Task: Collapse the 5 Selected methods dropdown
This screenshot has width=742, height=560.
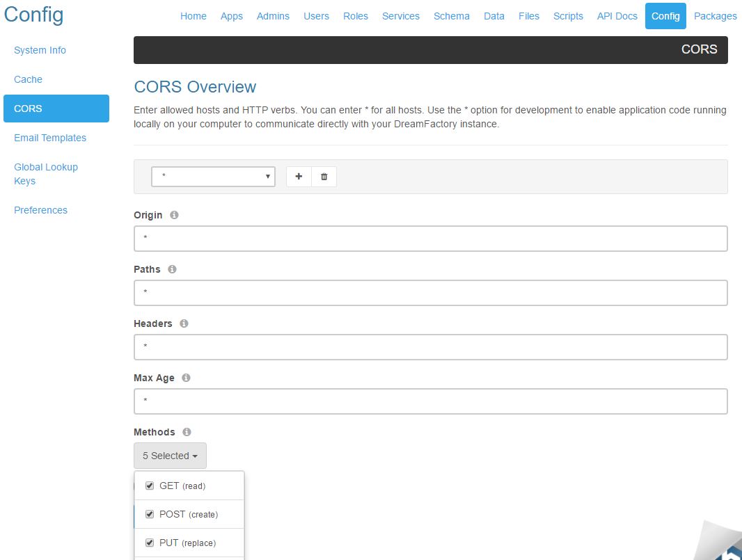Action: click(170, 456)
